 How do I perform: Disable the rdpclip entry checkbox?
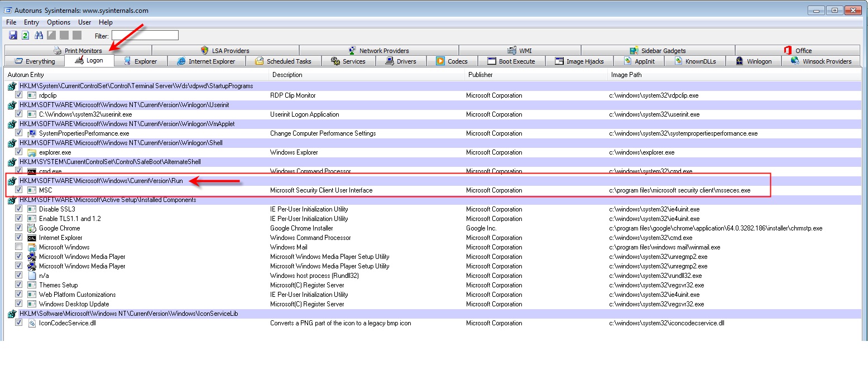point(19,95)
